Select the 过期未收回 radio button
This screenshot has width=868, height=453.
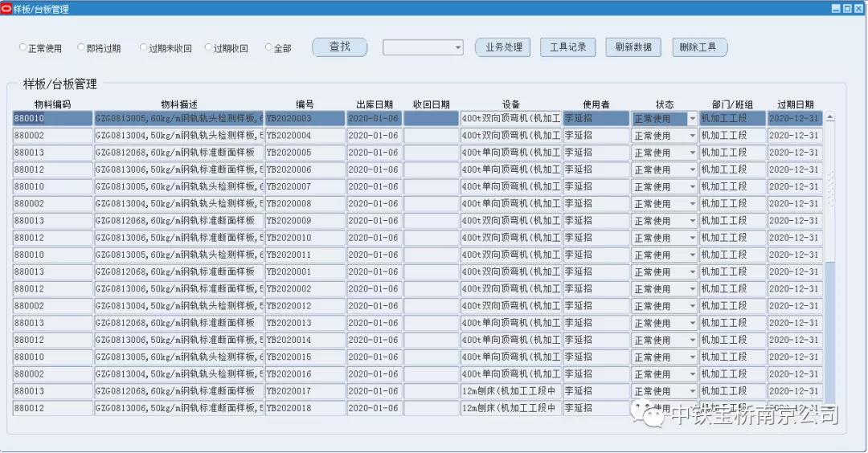tap(144, 47)
